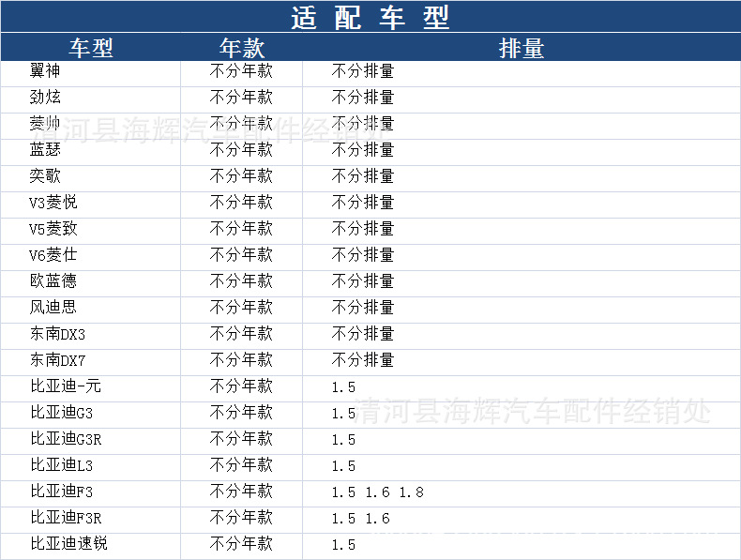Viewport: 741px width, 560px height.
Task: Click 不分排量 in the 奕歌 row
Action: [363, 175]
